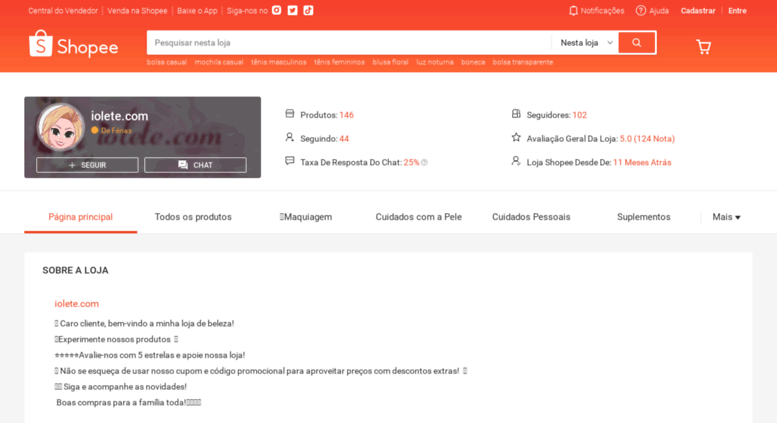The width and height of the screenshot is (777, 423).
Task: Click the chat response rate info icon
Action: [424, 162]
